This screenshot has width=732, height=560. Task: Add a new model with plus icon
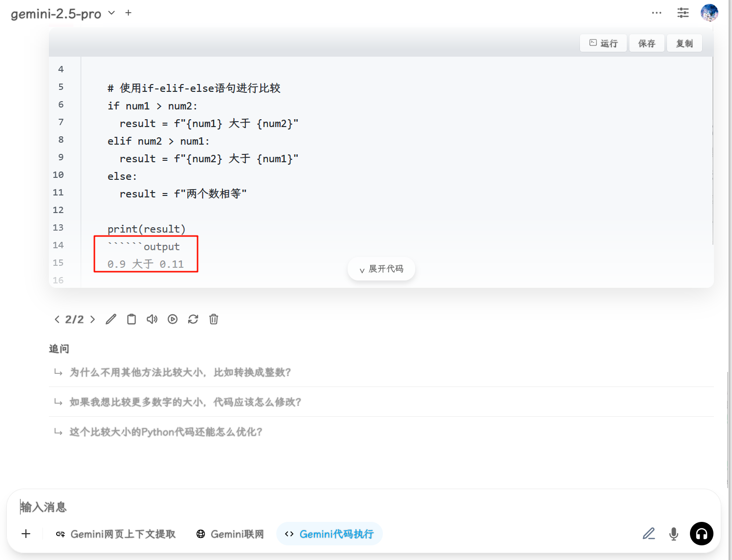pyautogui.click(x=129, y=13)
